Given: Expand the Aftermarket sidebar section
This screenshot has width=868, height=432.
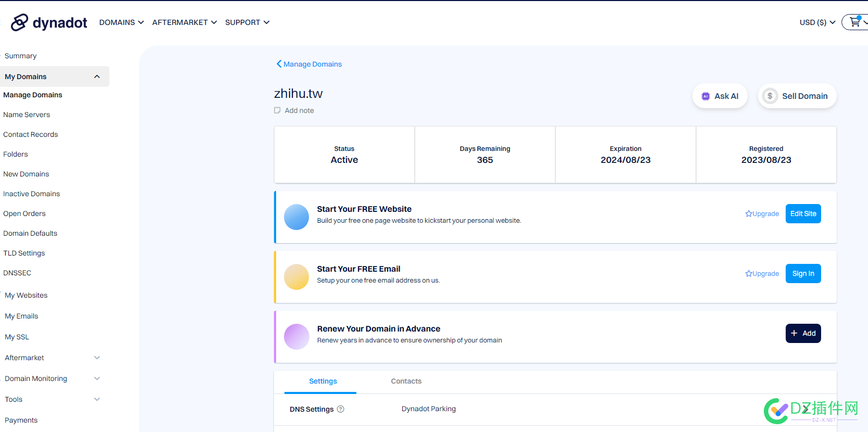Looking at the screenshot, I should [97, 358].
